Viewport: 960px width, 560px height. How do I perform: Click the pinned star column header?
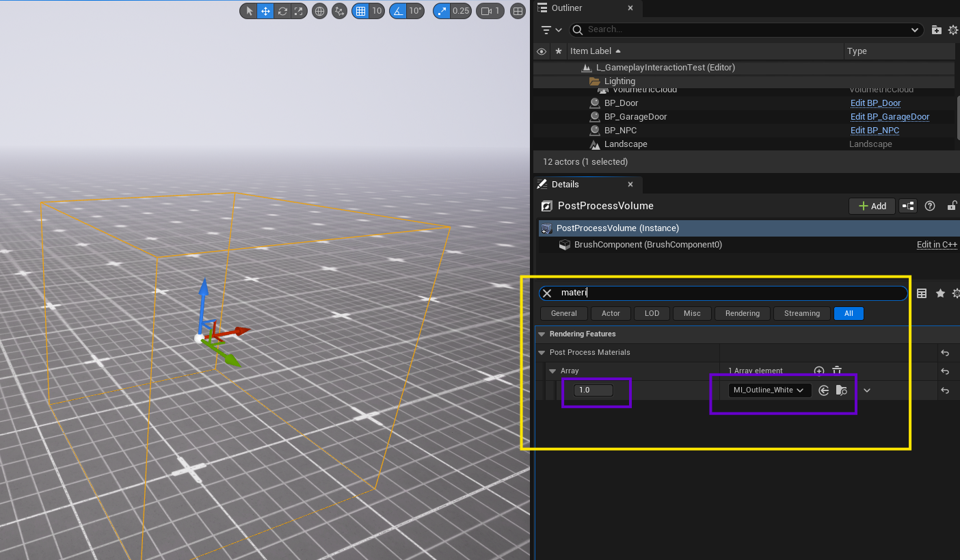pos(559,51)
